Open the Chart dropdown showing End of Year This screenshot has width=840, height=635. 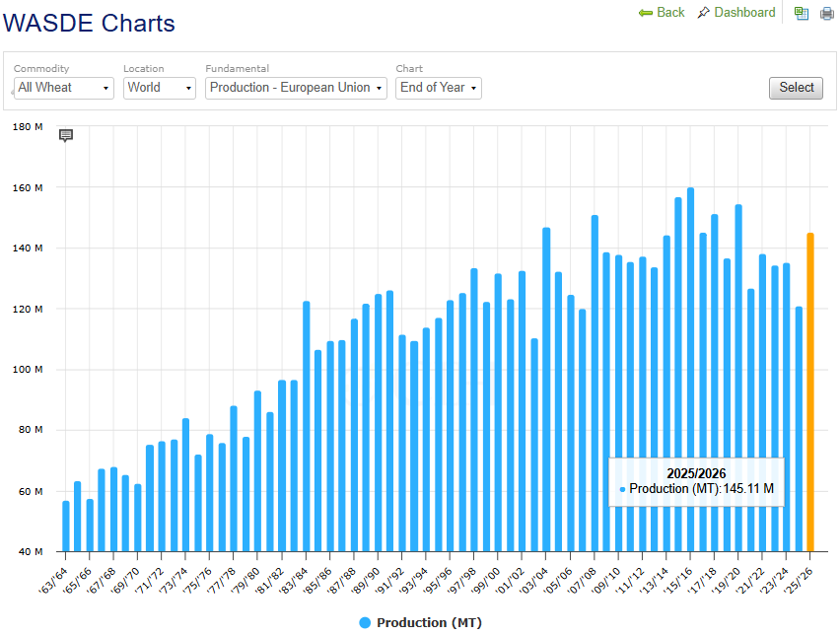(x=438, y=88)
